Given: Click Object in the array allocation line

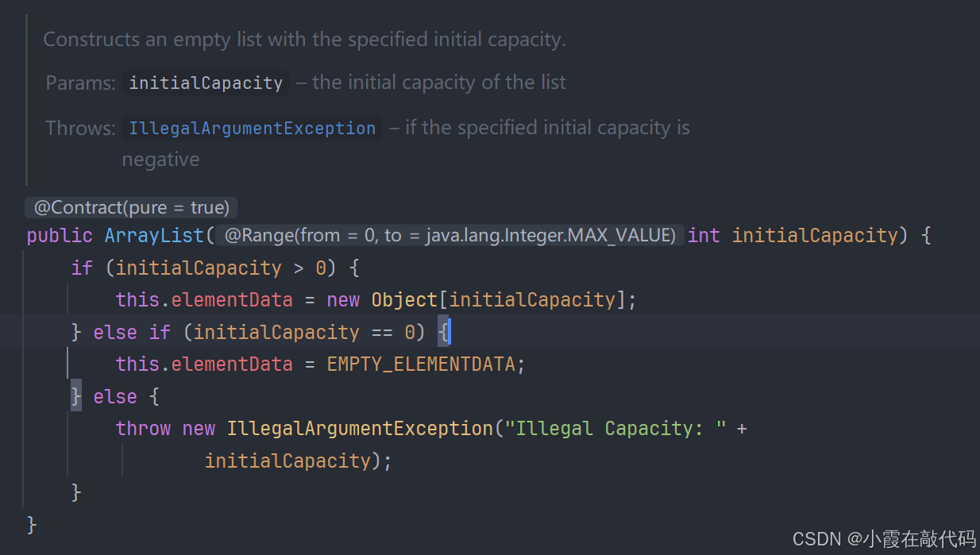Looking at the screenshot, I should 404,300.
